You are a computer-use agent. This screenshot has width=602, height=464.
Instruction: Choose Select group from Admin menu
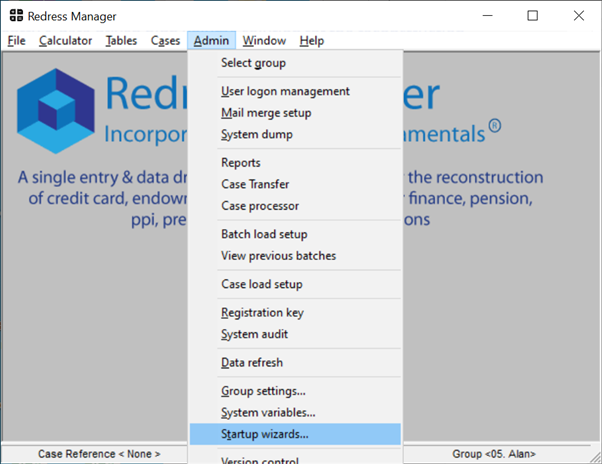coord(295,63)
